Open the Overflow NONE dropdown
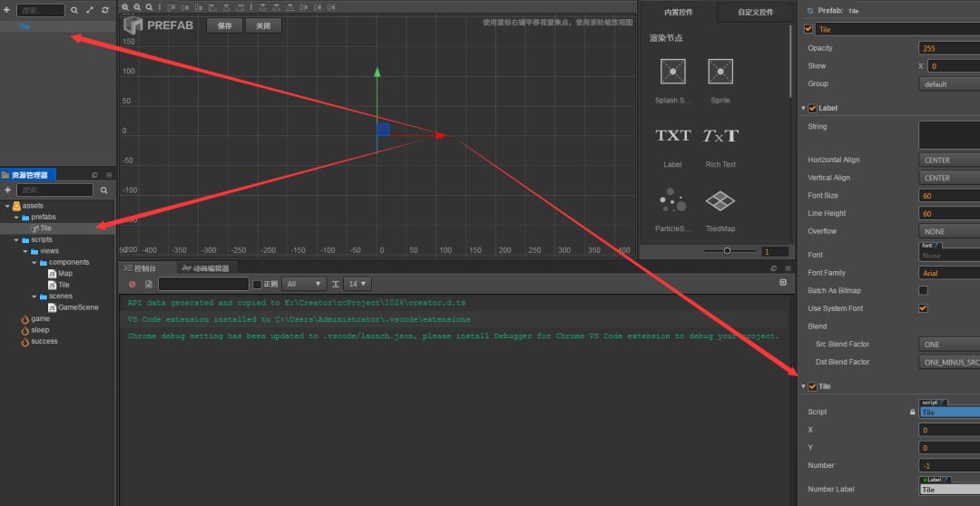The width and height of the screenshot is (980, 506). 949,231
